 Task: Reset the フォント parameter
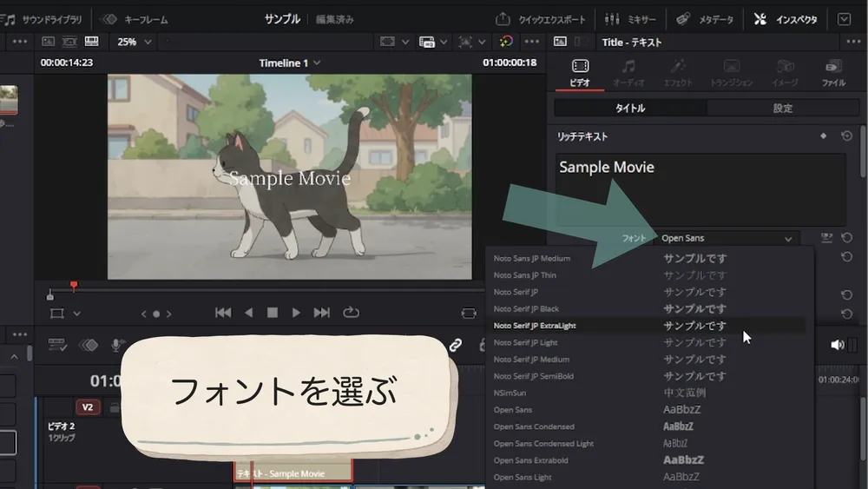point(847,238)
